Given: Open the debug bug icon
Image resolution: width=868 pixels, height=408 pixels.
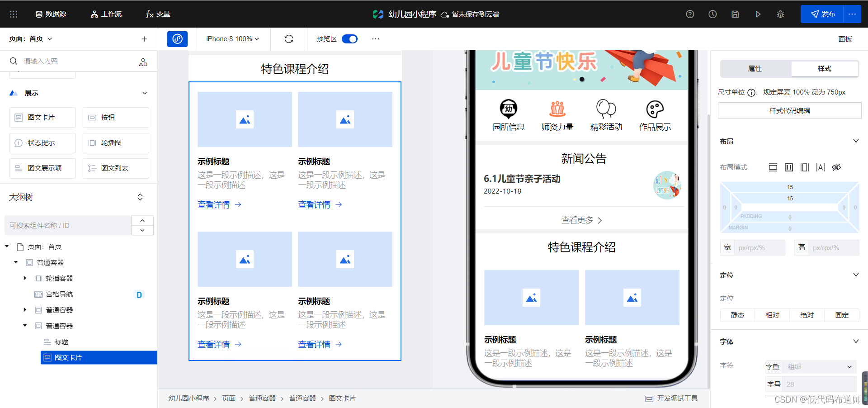Looking at the screenshot, I should [780, 14].
